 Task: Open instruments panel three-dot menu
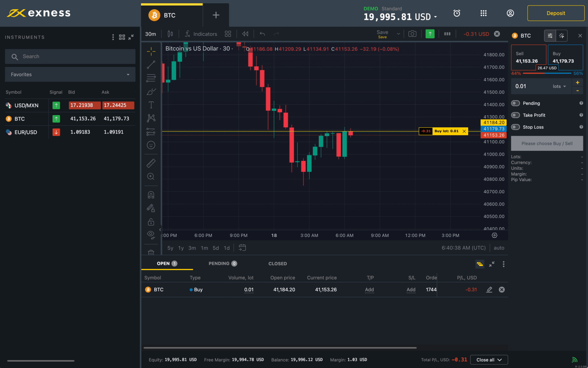click(x=113, y=37)
